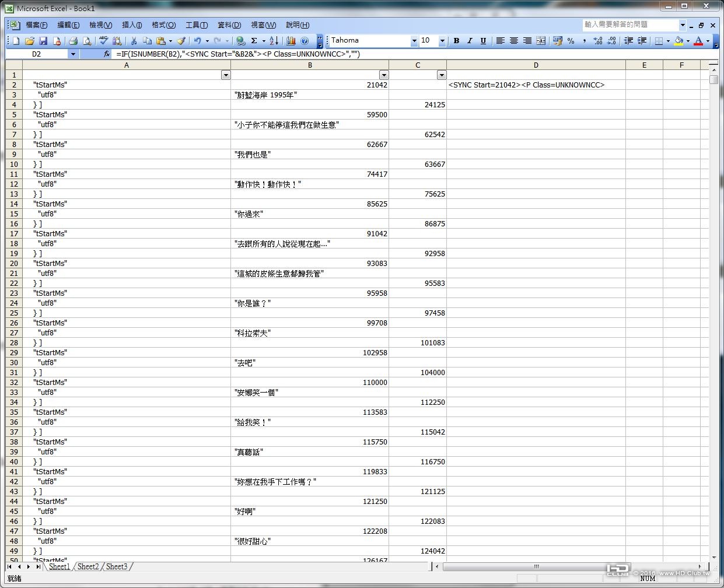Sort ascending A to Z

point(274,41)
